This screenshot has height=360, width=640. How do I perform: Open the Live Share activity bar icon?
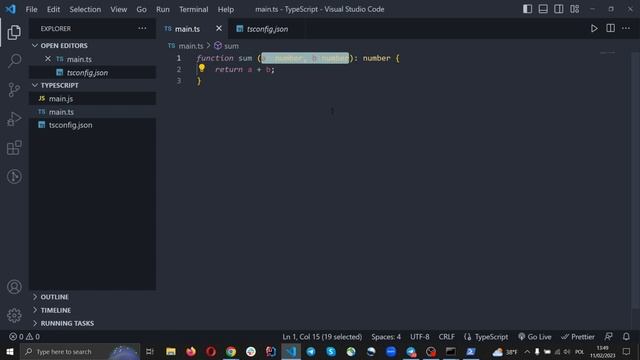pyautogui.click(x=14, y=176)
